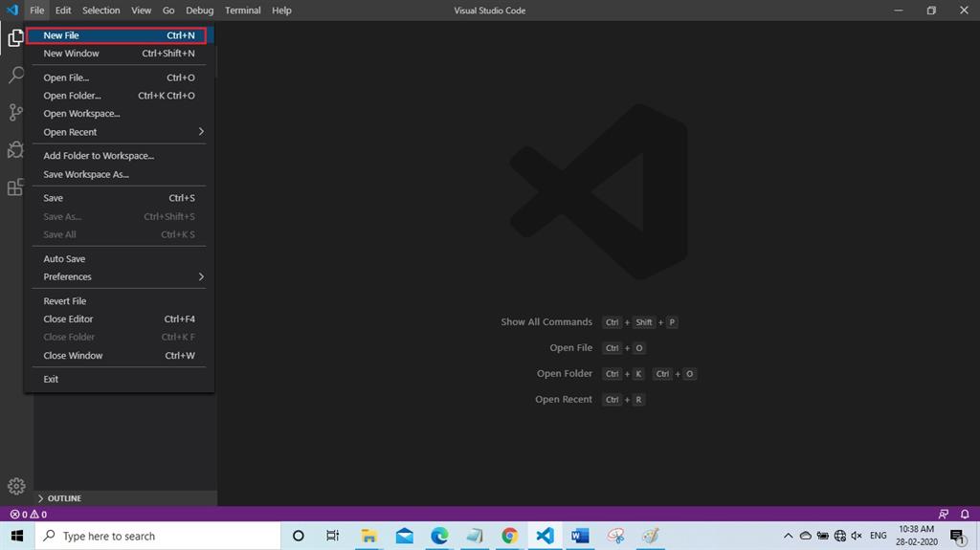The width and height of the screenshot is (980, 550).
Task: Click the ENG language indicator
Action: pyautogui.click(x=879, y=536)
